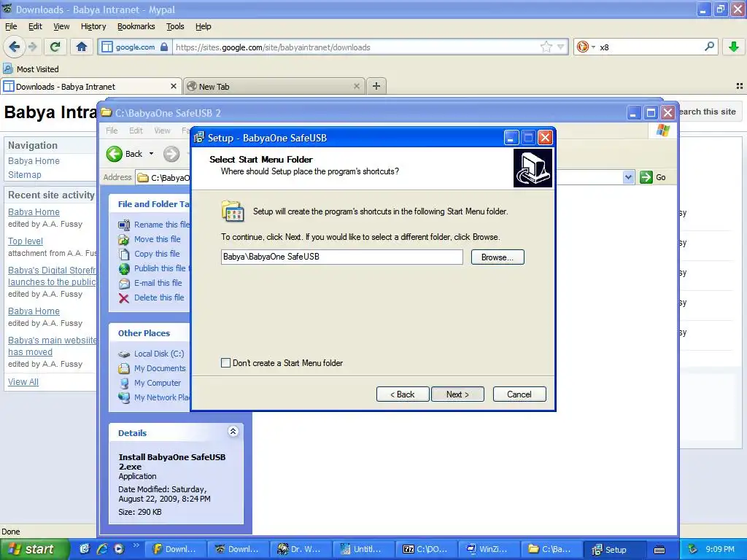The image size is (747, 560).
Task: Switch to WinZi... taskbar button
Action: (x=488, y=549)
